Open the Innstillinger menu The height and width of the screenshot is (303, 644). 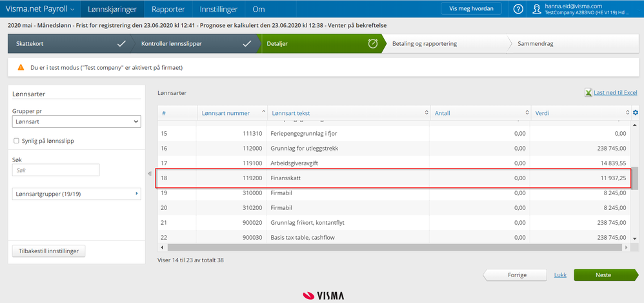coord(219,9)
